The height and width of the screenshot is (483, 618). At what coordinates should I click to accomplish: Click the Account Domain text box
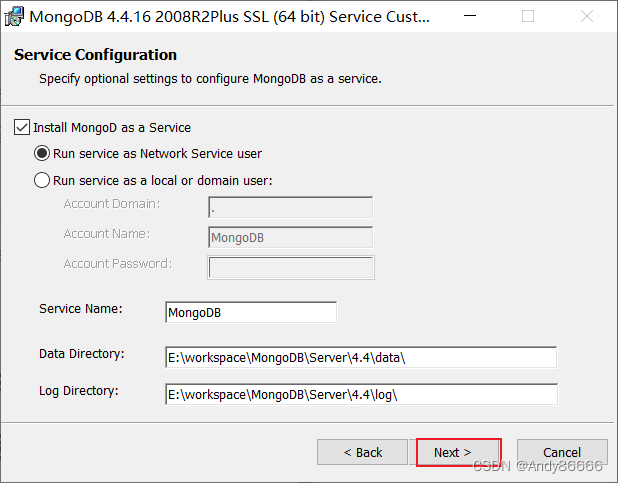[290, 208]
